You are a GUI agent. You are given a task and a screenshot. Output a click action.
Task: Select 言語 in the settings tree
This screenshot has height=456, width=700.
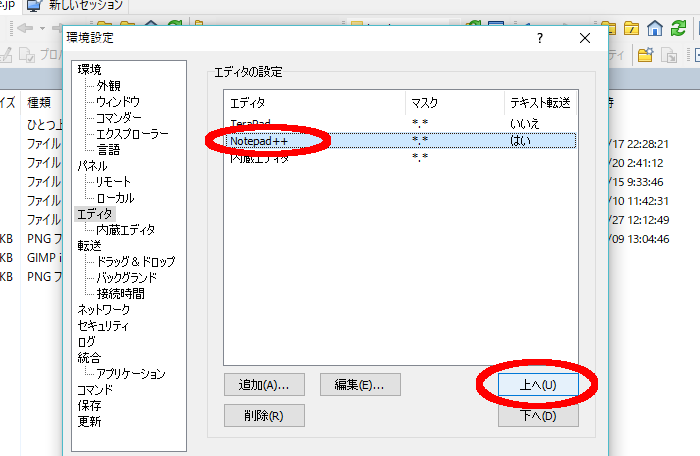pyautogui.click(x=108, y=150)
